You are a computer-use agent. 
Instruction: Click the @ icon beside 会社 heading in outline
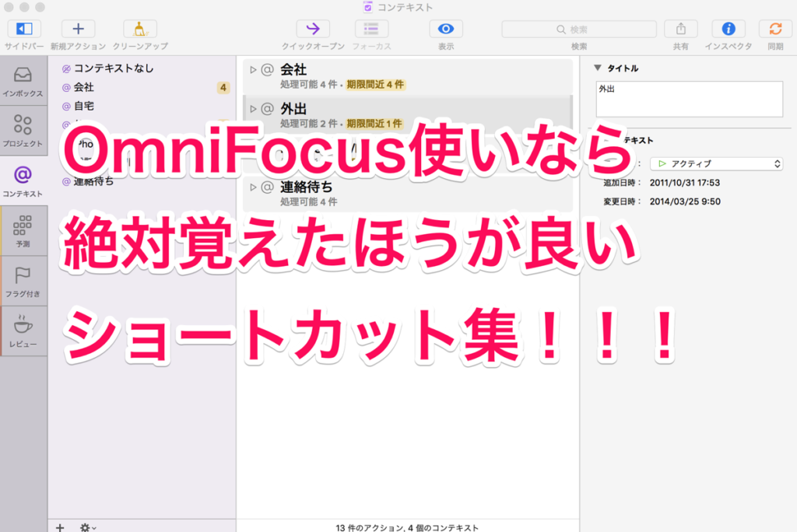point(268,70)
